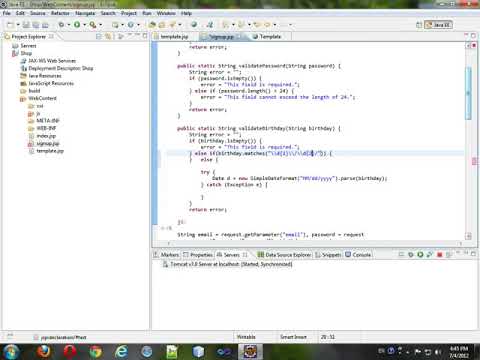480x360 pixels.
Task: Click the editor vertical scrollbar thumb
Action: (x=468, y=93)
